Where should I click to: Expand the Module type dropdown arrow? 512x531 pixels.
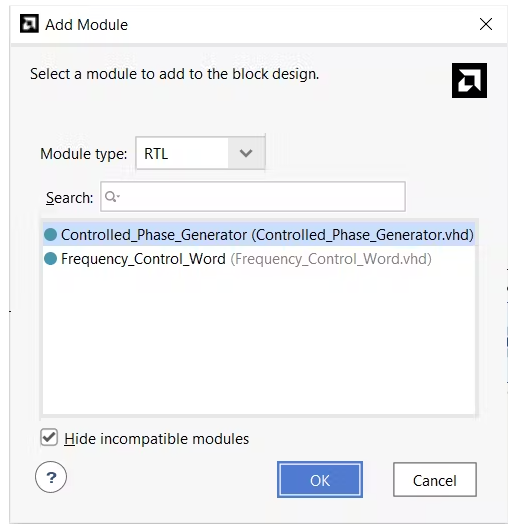(246, 153)
